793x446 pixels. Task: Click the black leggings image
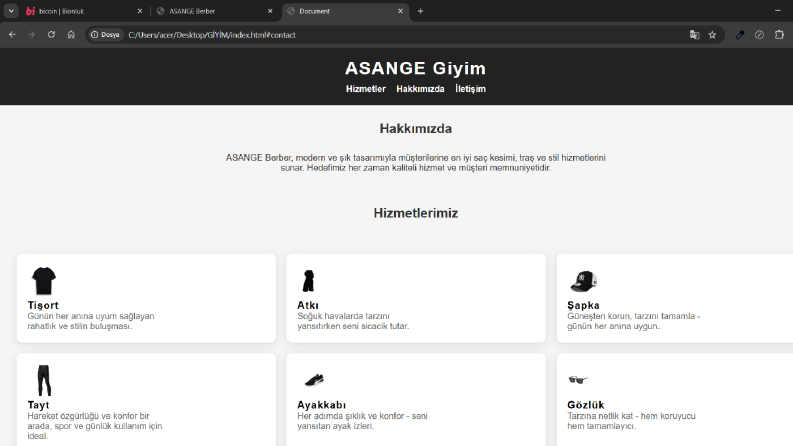[x=44, y=380]
